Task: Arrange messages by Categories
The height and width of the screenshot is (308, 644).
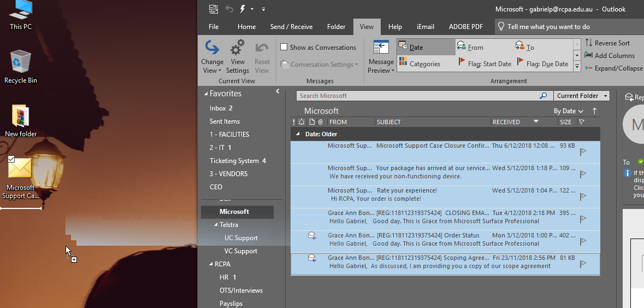Action: click(426, 63)
